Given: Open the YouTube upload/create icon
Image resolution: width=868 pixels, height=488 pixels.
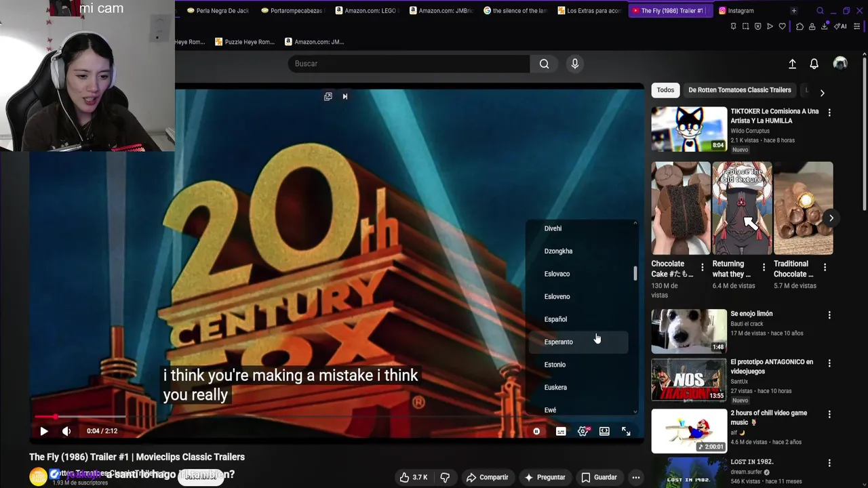Looking at the screenshot, I should (792, 64).
